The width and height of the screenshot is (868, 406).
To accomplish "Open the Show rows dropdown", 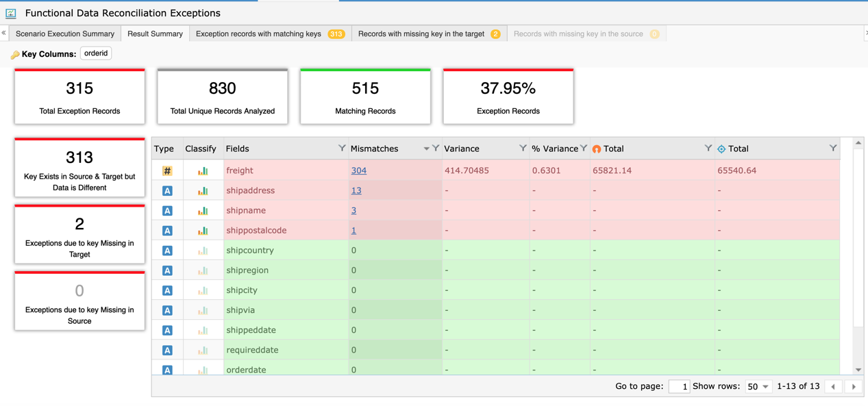I will click(x=758, y=386).
